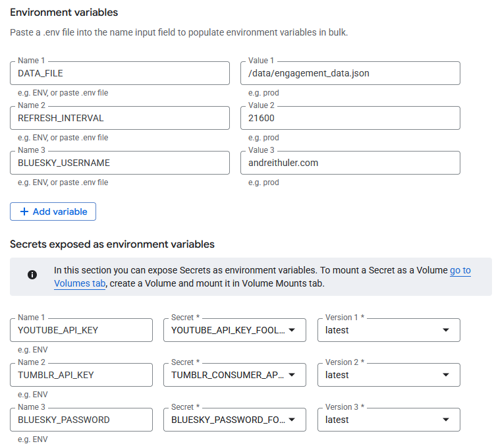Click the BLUESKY_USERNAME name field
Image resolution: width=494 pixels, height=448 pixels.
click(x=120, y=163)
